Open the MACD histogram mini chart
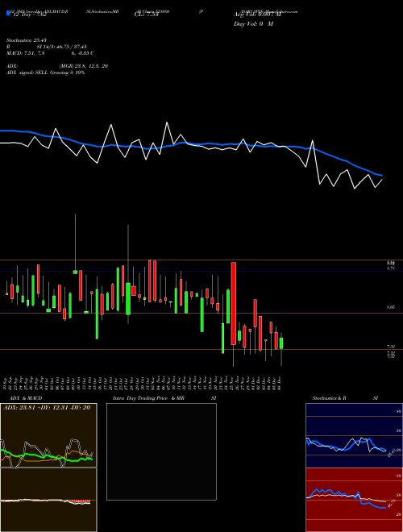 click(x=48, y=500)
